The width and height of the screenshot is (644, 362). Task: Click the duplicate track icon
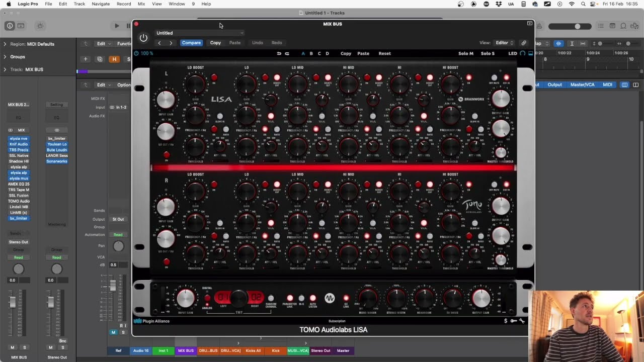(100, 59)
